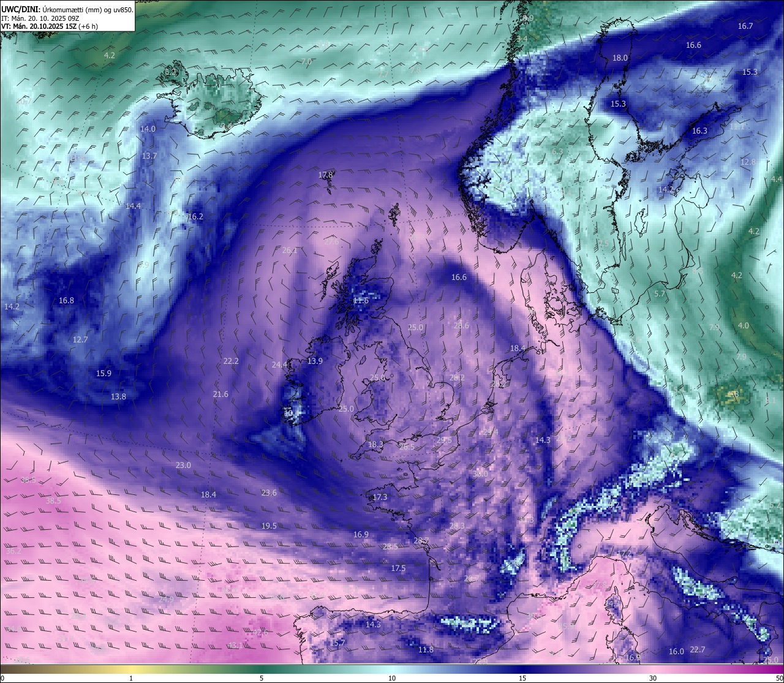This screenshot has height=683, width=784.
Task: Click the 28.6 value over the North Sea
Action: point(461,325)
